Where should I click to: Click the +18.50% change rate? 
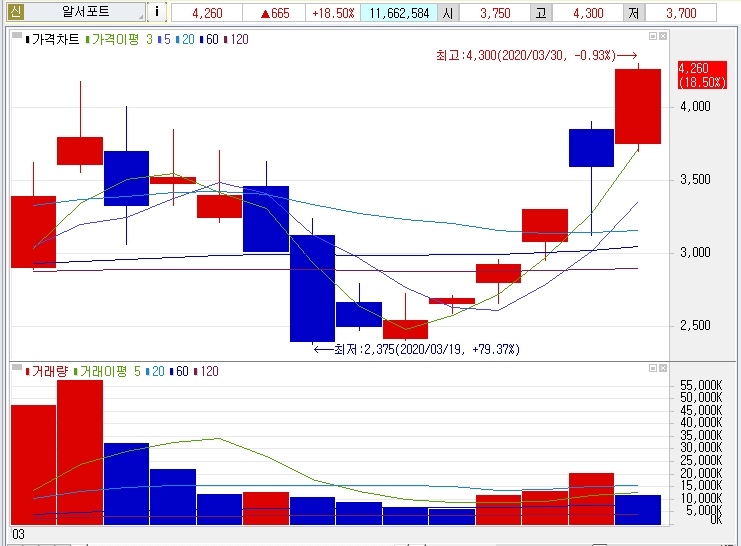click(x=333, y=13)
